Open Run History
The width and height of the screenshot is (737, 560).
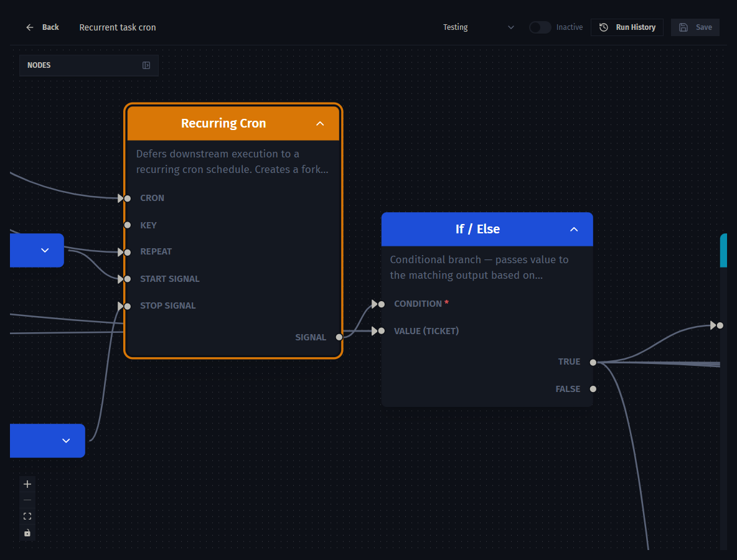click(627, 27)
